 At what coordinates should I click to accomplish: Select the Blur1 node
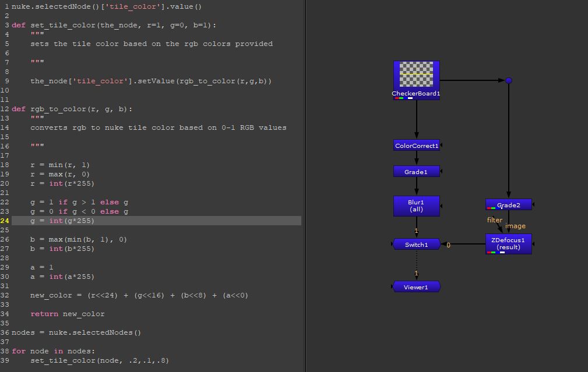pos(416,206)
